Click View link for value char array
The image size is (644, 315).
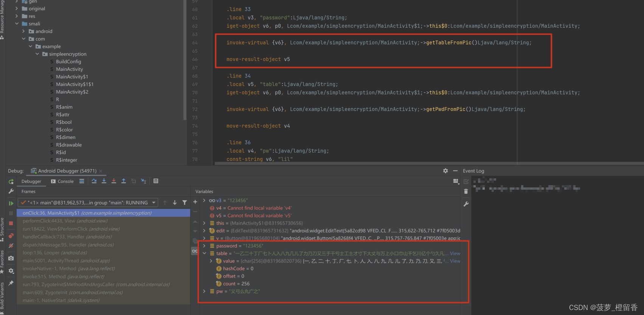tap(455, 261)
